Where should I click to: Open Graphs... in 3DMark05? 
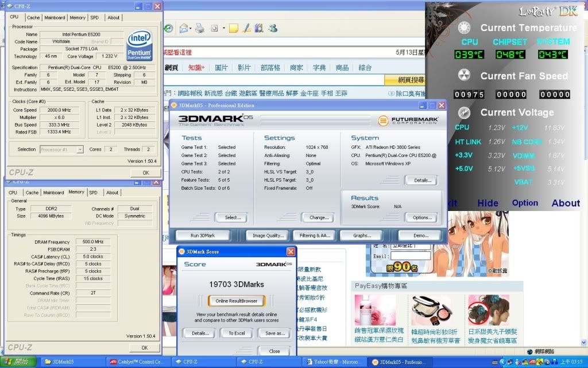[x=362, y=235]
